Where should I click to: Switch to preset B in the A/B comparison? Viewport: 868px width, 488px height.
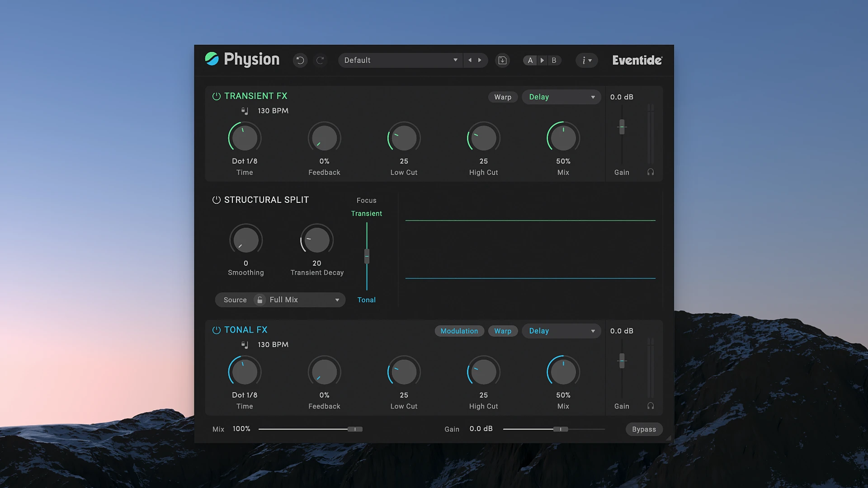click(553, 60)
